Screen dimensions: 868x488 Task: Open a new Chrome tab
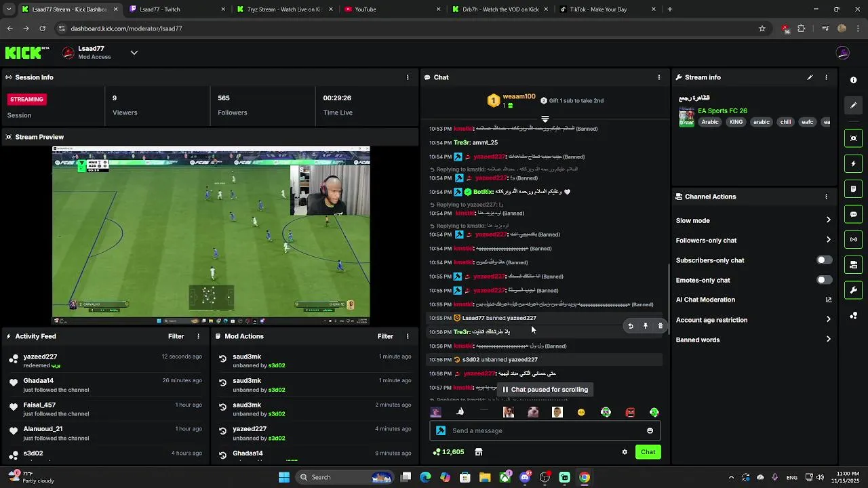coord(670,9)
